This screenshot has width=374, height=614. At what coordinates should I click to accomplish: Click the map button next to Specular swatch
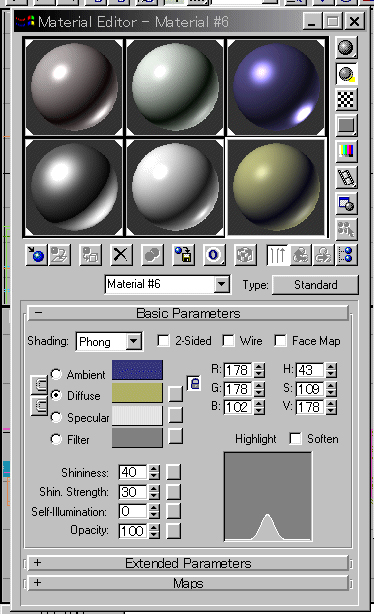click(x=175, y=415)
